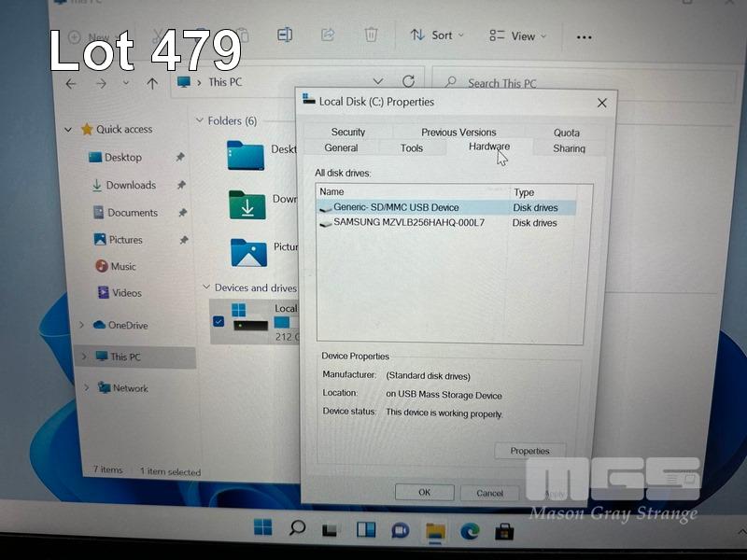747x560 pixels.
Task: Select SAMSUNG MZVLB256HAHQ disk drive entry
Action: 408,223
